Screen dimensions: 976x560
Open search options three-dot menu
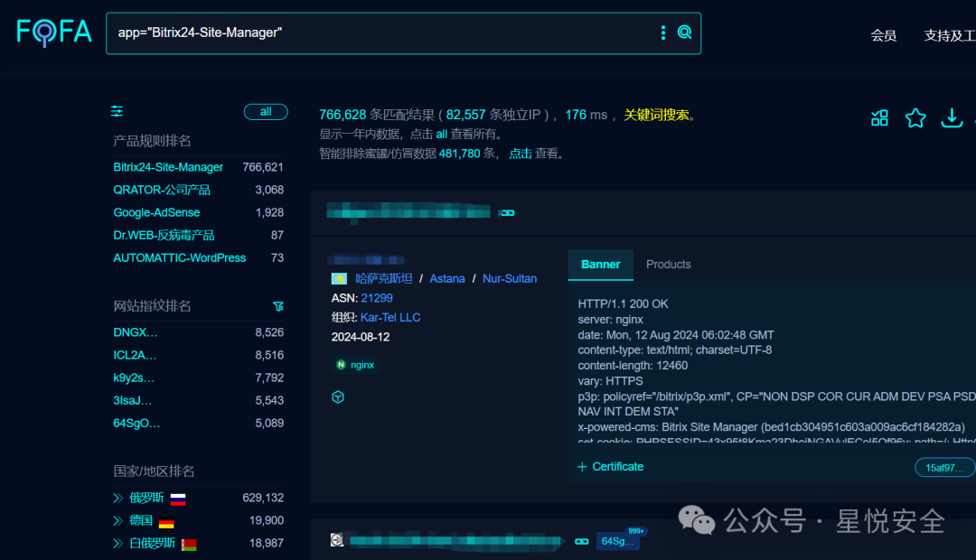(663, 33)
